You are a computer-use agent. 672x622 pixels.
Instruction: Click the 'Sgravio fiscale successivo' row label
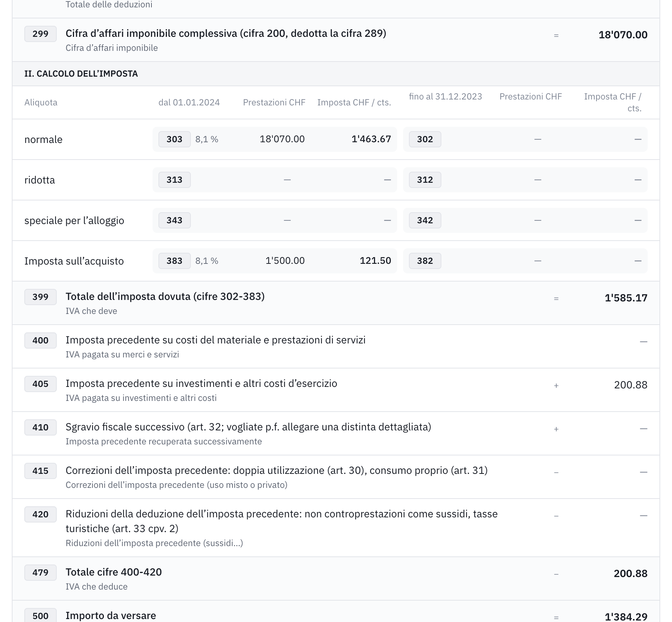(x=248, y=427)
